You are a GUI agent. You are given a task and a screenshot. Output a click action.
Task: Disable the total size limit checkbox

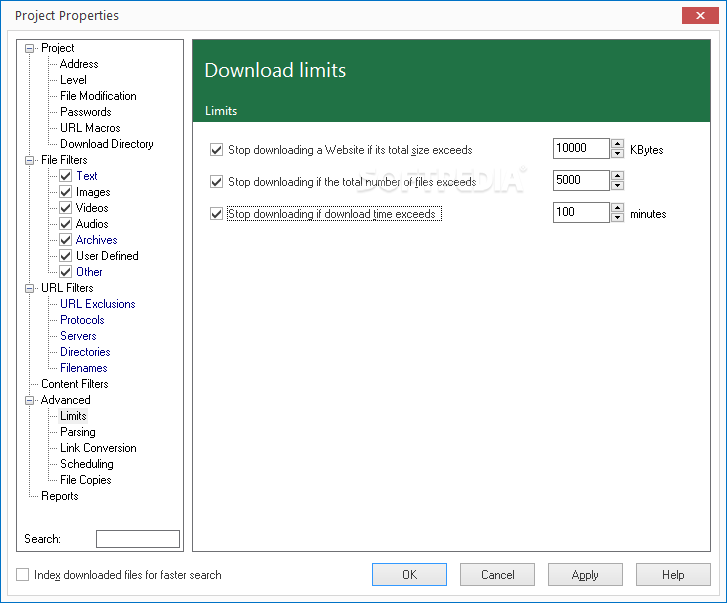point(217,150)
